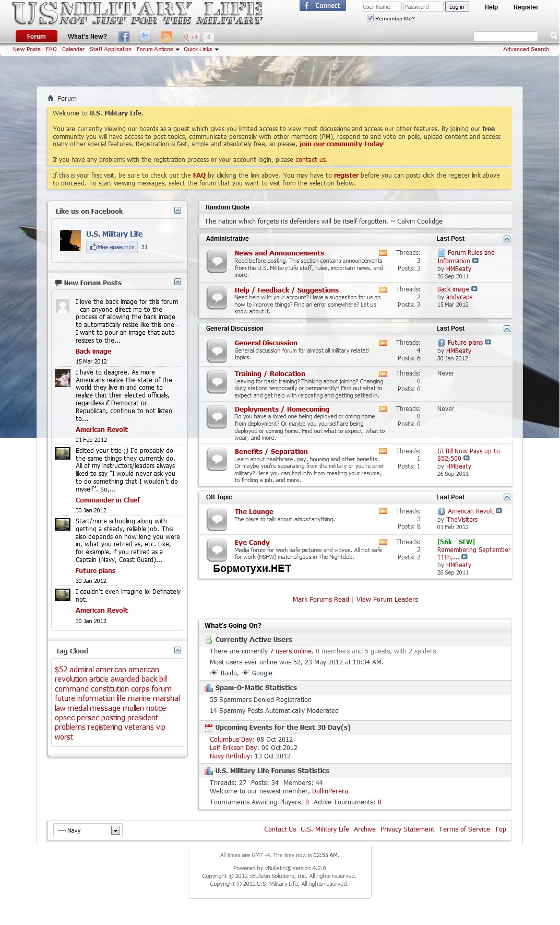Open RSS feed for Training / Relocation
This screenshot has width=560, height=925.
point(383,374)
